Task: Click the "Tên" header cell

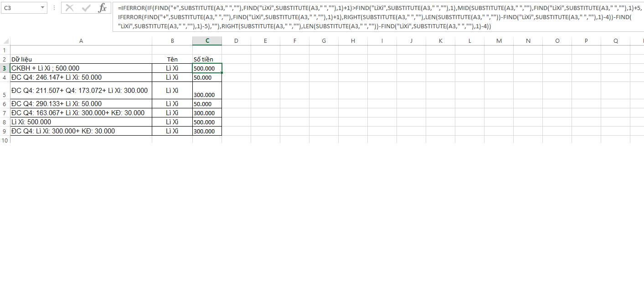Action: (172, 59)
